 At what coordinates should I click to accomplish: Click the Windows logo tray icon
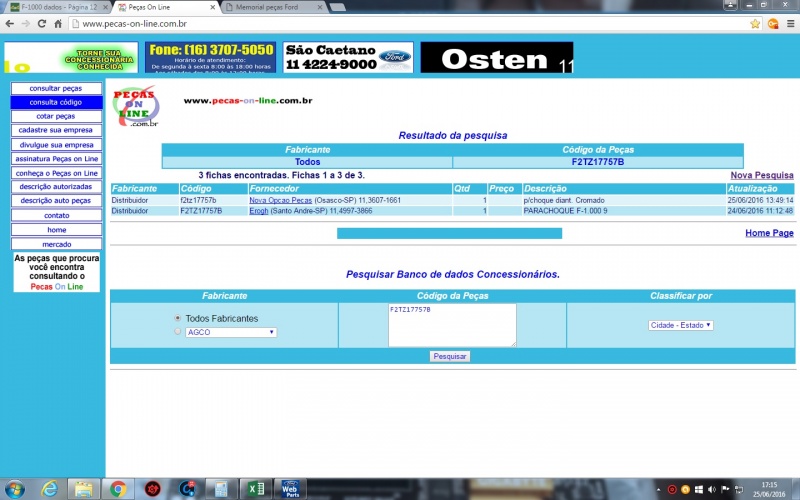pos(698,490)
